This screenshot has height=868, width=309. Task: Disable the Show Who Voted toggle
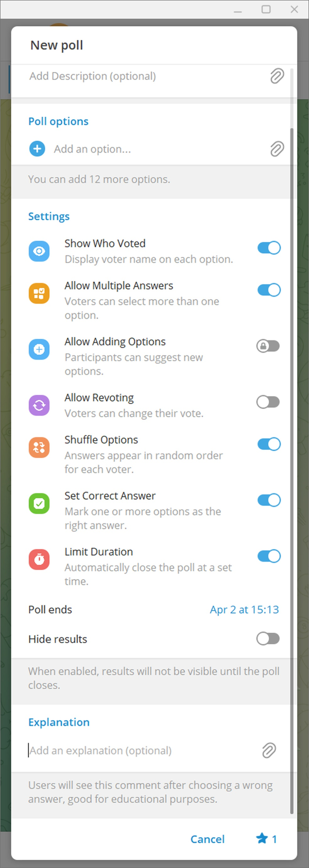point(269,248)
